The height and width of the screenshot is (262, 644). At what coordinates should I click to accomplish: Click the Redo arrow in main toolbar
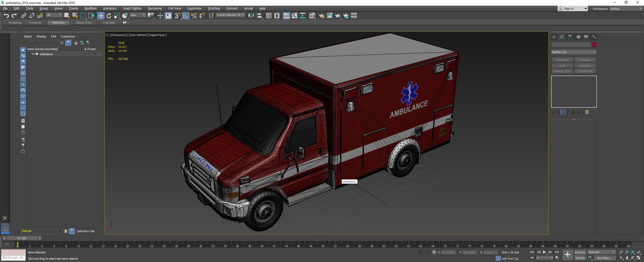coord(14,15)
